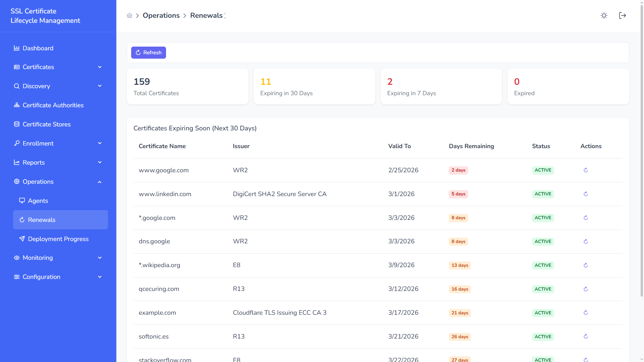The image size is (644, 362).
Task: Click the logout icon in the header
Action: pos(623,15)
